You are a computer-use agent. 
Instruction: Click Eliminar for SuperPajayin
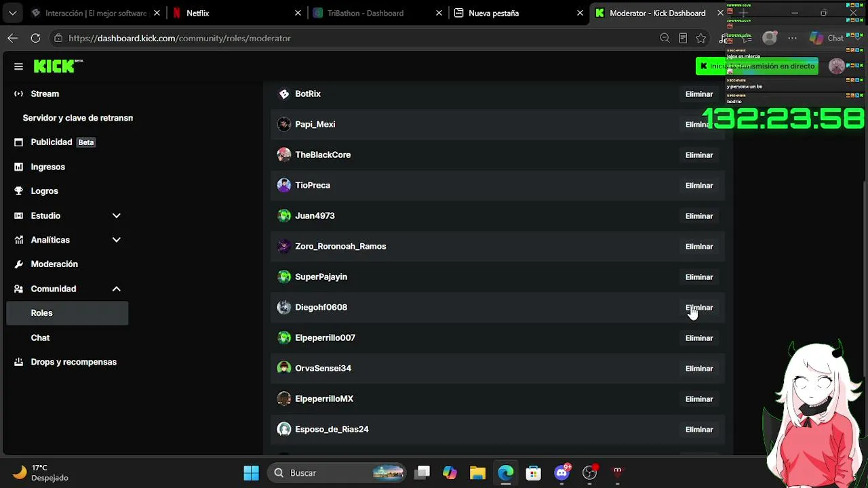tap(699, 277)
